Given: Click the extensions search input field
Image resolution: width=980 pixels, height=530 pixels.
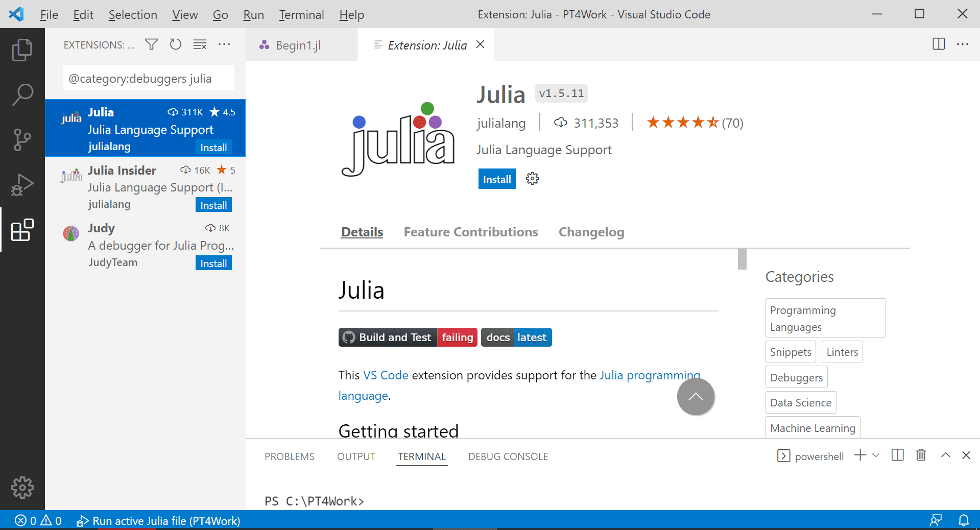Looking at the screenshot, I should coord(149,79).
